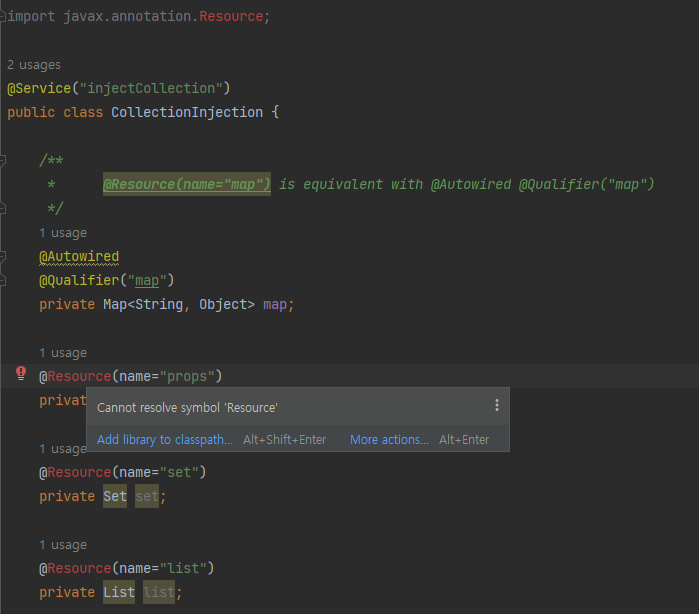Click the @Autowired annotation

pos(79,256)
